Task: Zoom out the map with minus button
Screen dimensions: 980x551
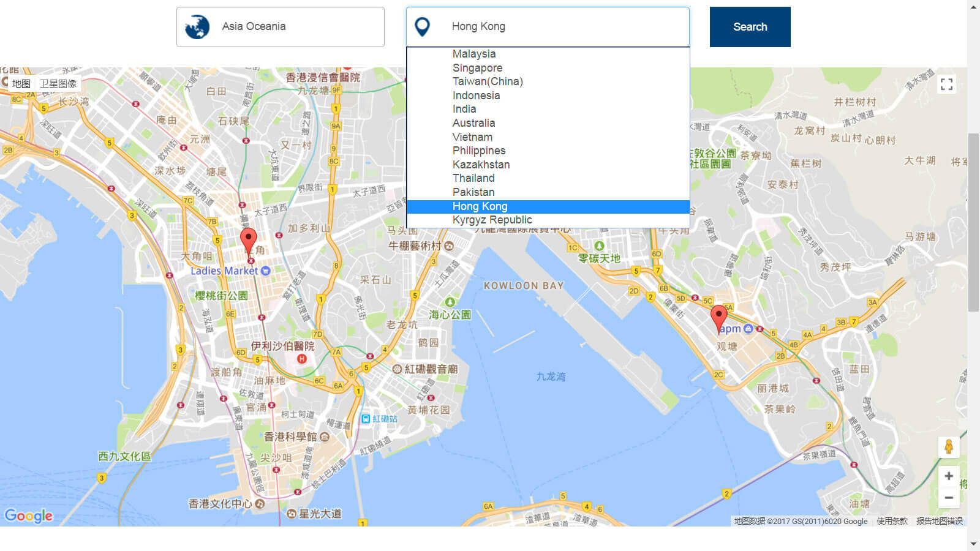Action: pos(949,497)
